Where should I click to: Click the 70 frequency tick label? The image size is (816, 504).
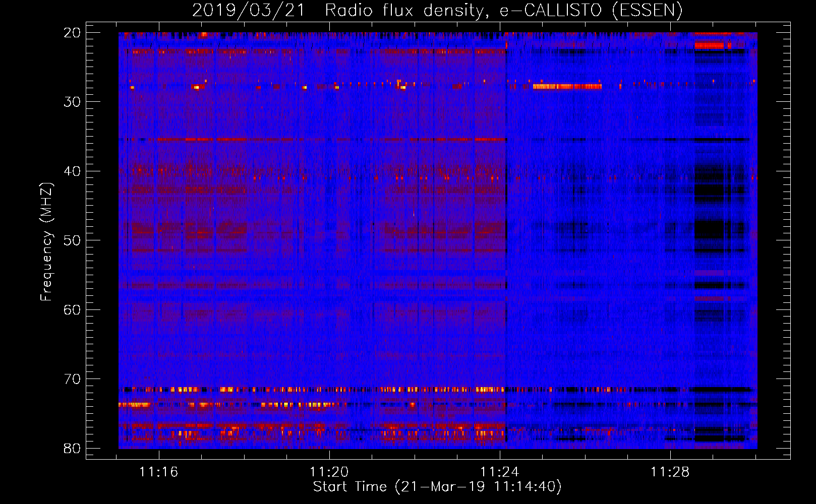(x=72, y=379)
